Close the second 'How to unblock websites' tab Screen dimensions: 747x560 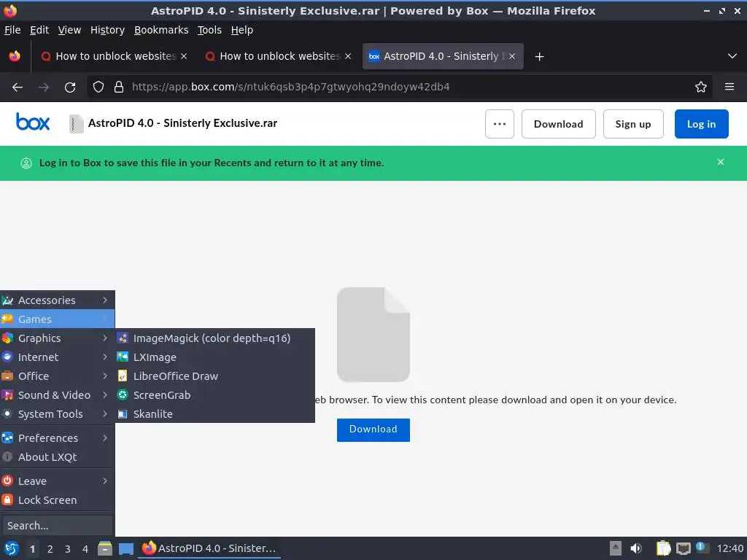pos(348,56)
